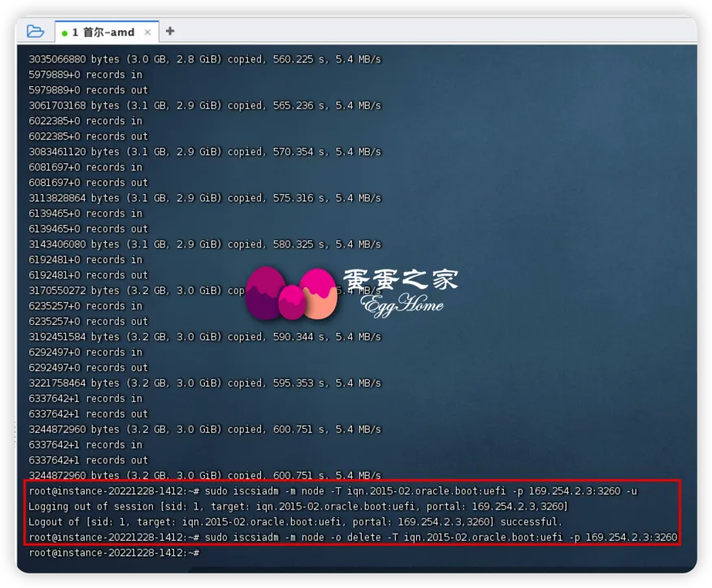Click the 3035066880 bytes copied line
This screenshot has width=712, height=588.
(204, 59)
